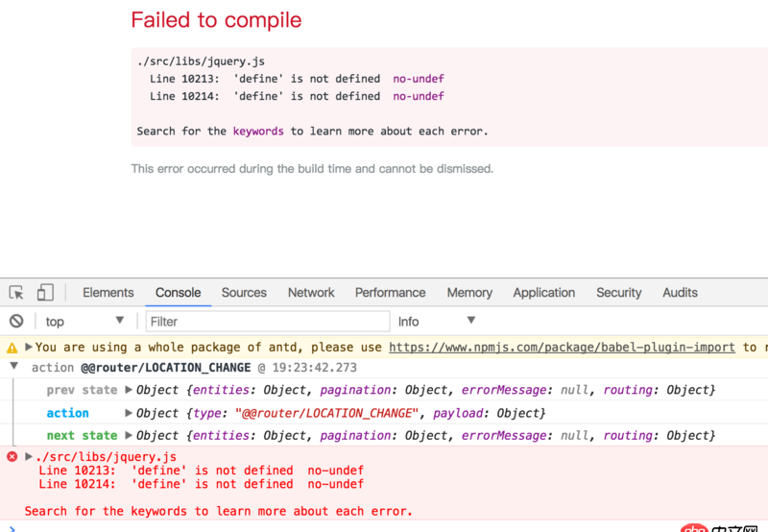Activate the inspect element picker icon
This screenshot has width=768, height=532.
(16, 293)
